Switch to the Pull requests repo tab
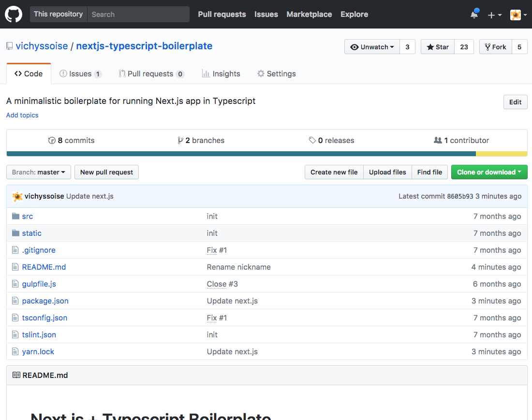The image size is (532, 420). click(x=151, y=74)
